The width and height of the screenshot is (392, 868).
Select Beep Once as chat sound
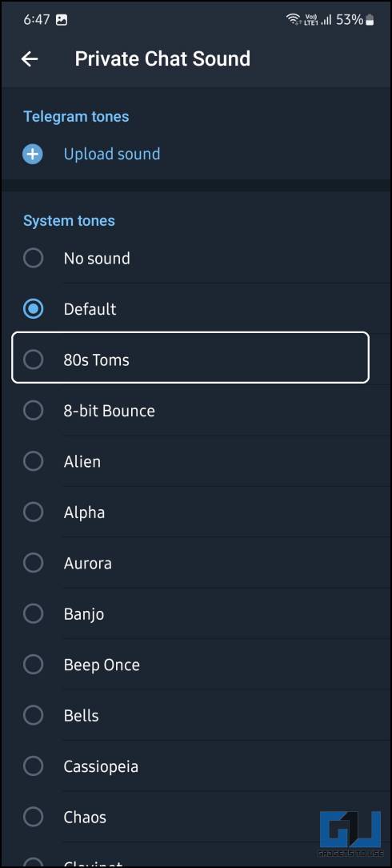196,665
